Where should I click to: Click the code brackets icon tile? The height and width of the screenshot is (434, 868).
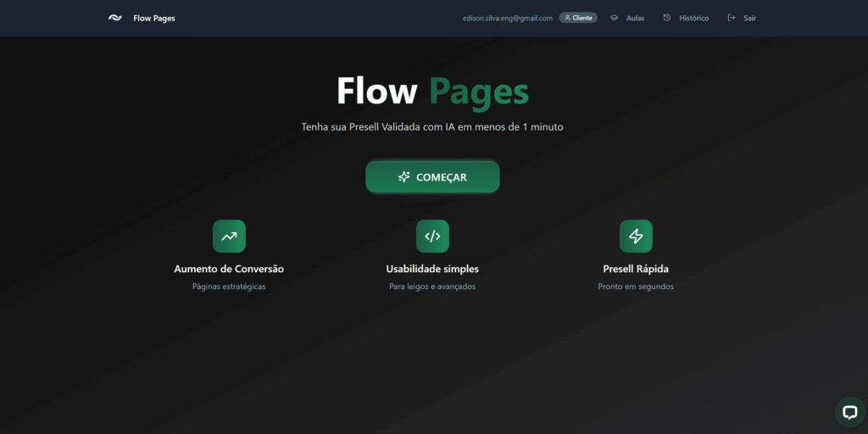tap(432, 236)
